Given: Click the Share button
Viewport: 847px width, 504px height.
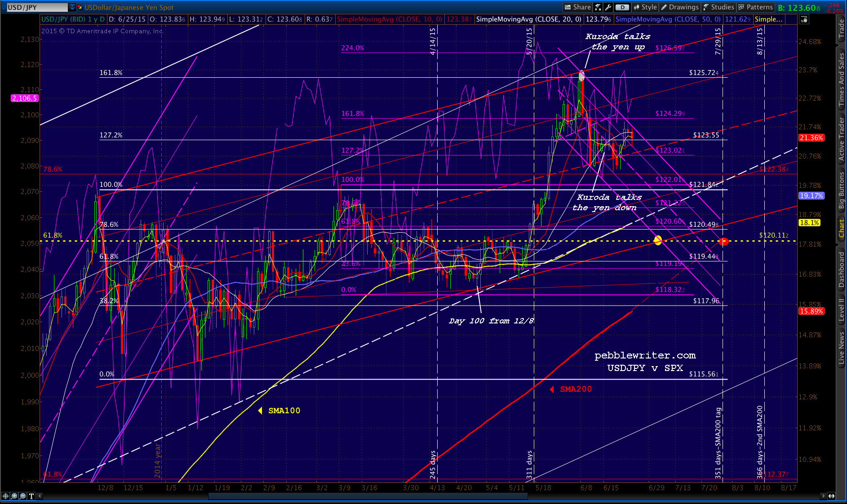Looking at the screenshot, I should pos(578,7).
